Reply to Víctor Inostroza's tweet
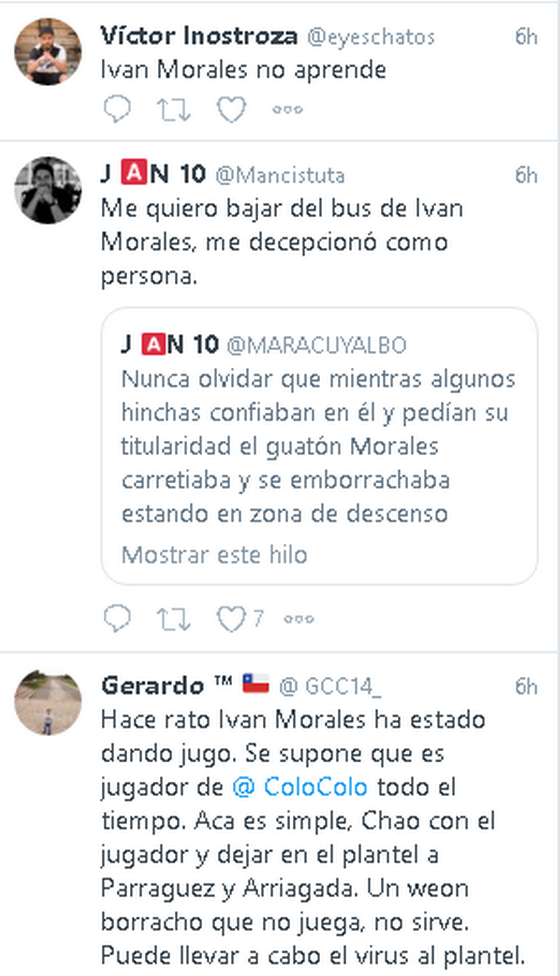This screenshot has width=560, height=976. (117, 109)
